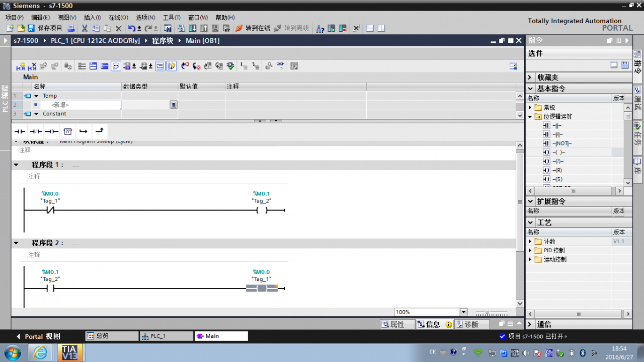
Task: Click the Download to device icon
Action: coord(193,28)
